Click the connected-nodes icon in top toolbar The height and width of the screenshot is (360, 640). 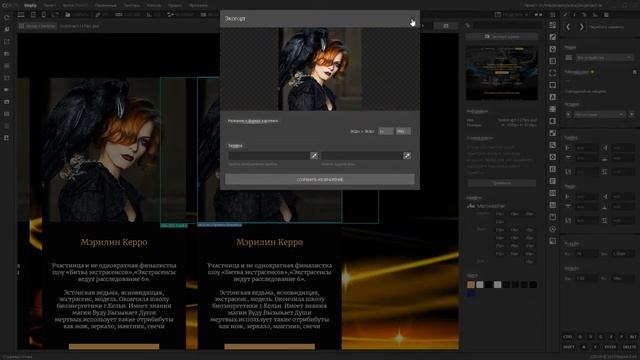click(x=171, y=15)
